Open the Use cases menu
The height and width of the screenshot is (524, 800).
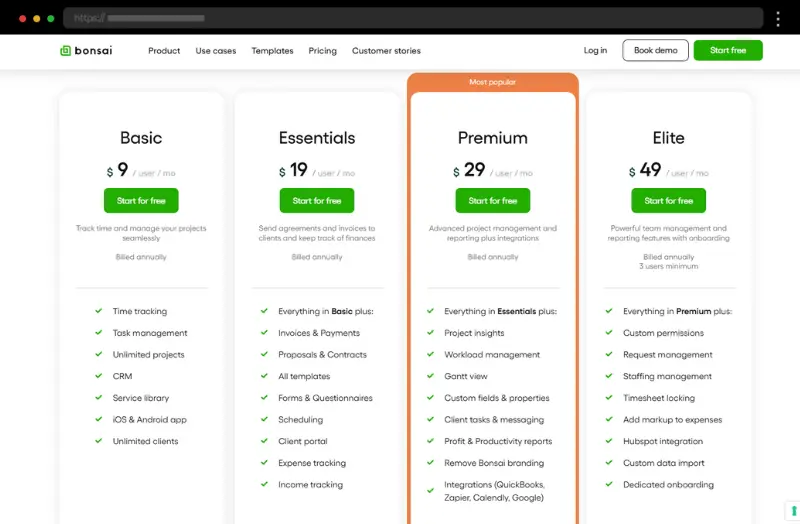click(216, 51)
